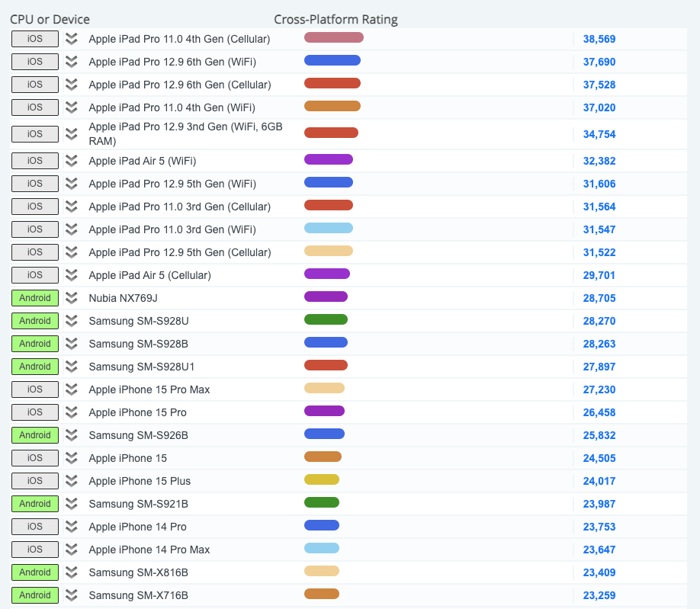Open rating 37,690 link
The height and width of the screenshot is (609, 700).
click(599, 62)
